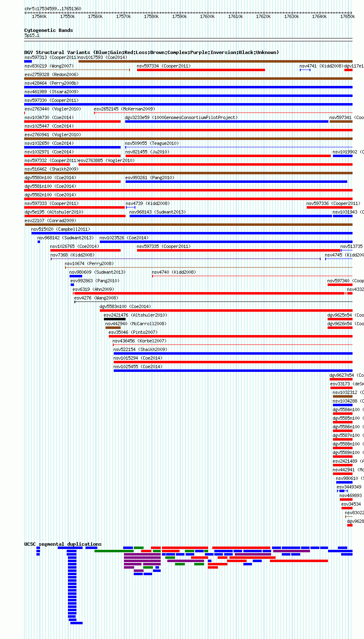Select nsv461989 (Itsara2009) variant
The image size is (364, 639).
189,96
